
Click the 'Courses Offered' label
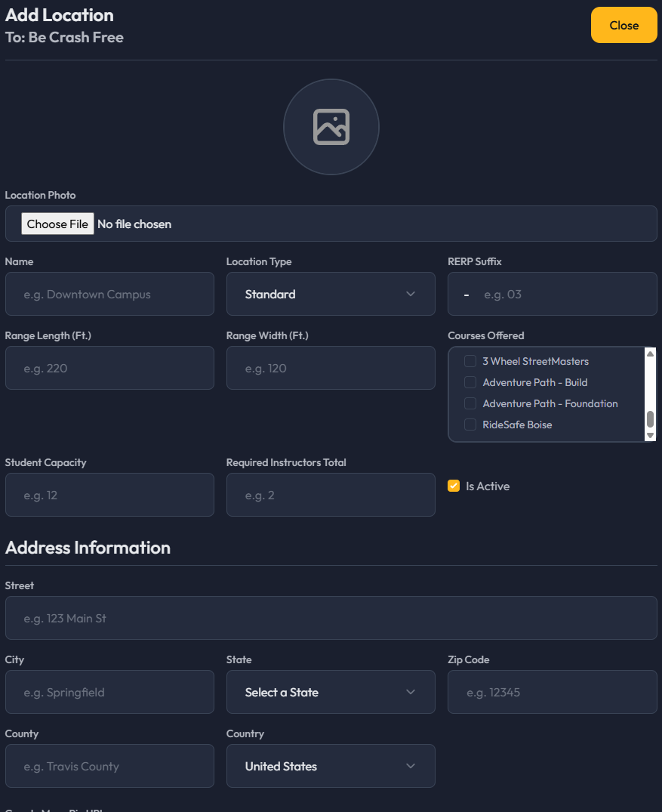tap(486, 335)
